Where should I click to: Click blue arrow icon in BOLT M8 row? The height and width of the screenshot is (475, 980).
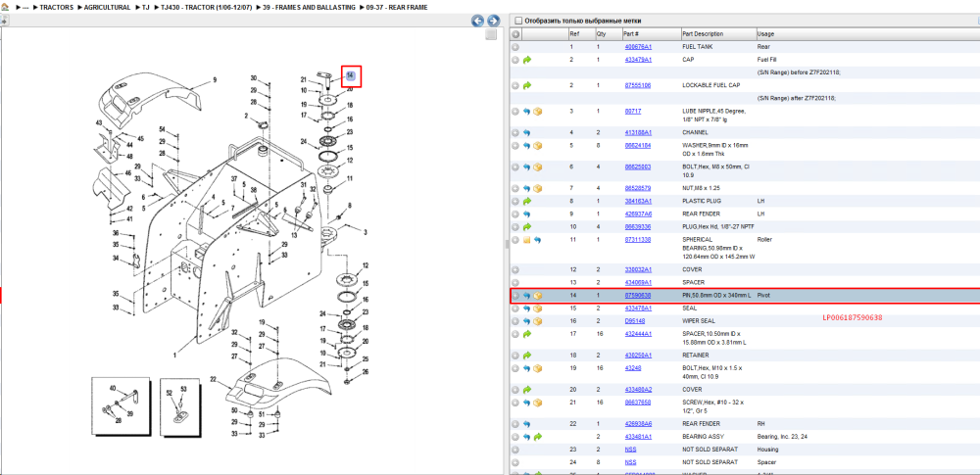pos(527,167)
